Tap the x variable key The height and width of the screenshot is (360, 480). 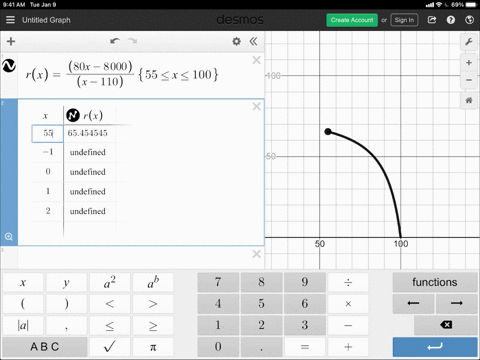click(x=23, y=282)
